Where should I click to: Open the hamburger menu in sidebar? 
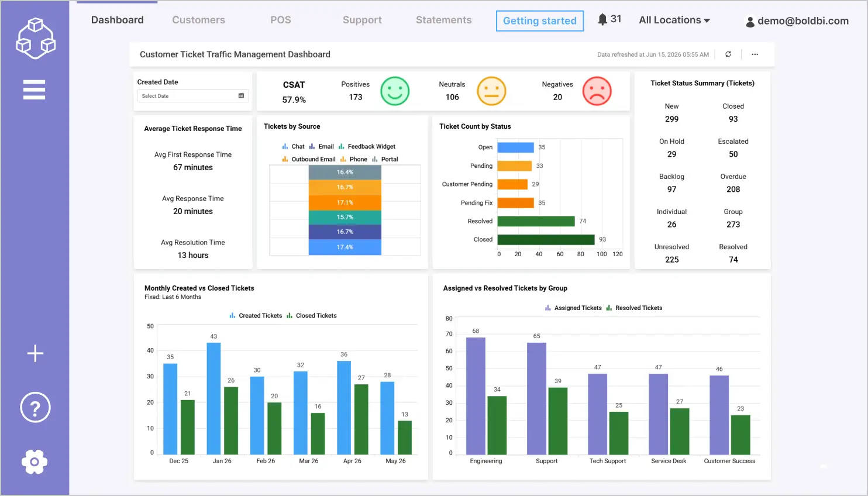click(x=34, y=90)
